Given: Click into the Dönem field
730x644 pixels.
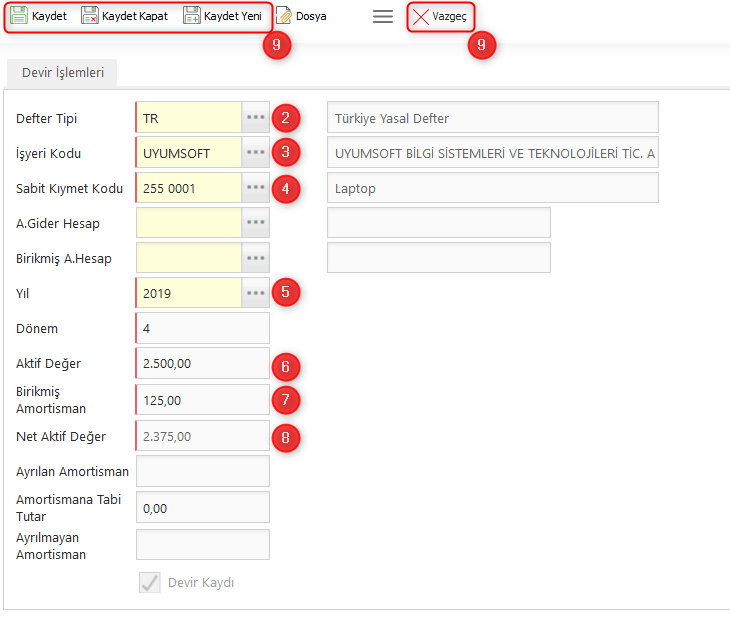Looking at the screenshot, I should 203,328.
